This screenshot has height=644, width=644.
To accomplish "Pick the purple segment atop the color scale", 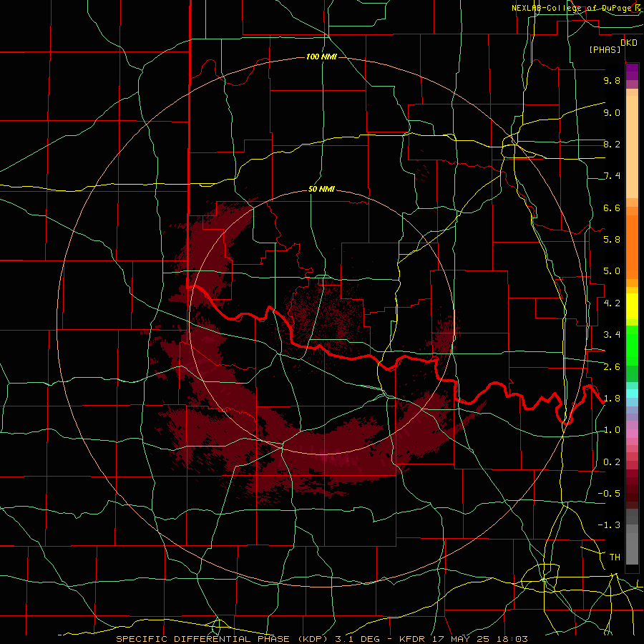I will 632,72.
